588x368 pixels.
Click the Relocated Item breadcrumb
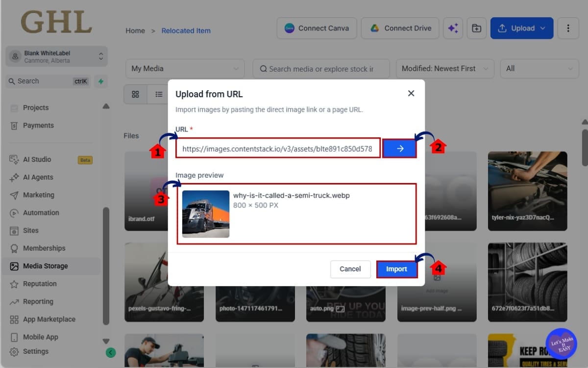point(186,30)
